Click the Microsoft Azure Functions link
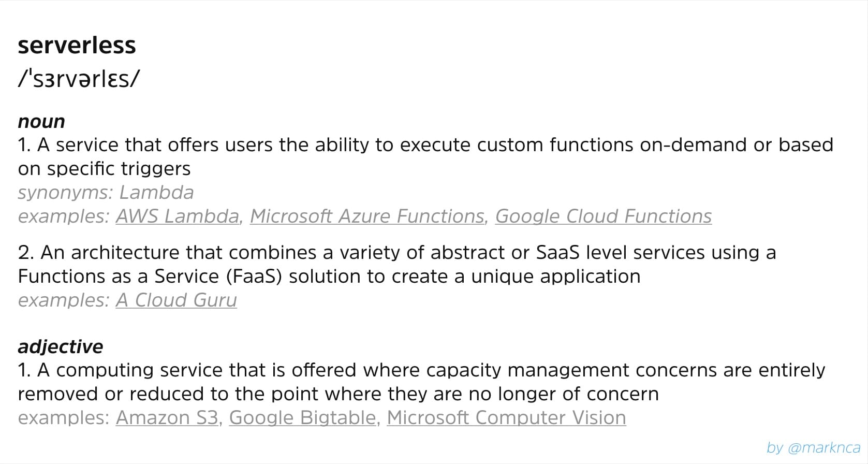Screen dimensions: 868x464 click(367, 216)
